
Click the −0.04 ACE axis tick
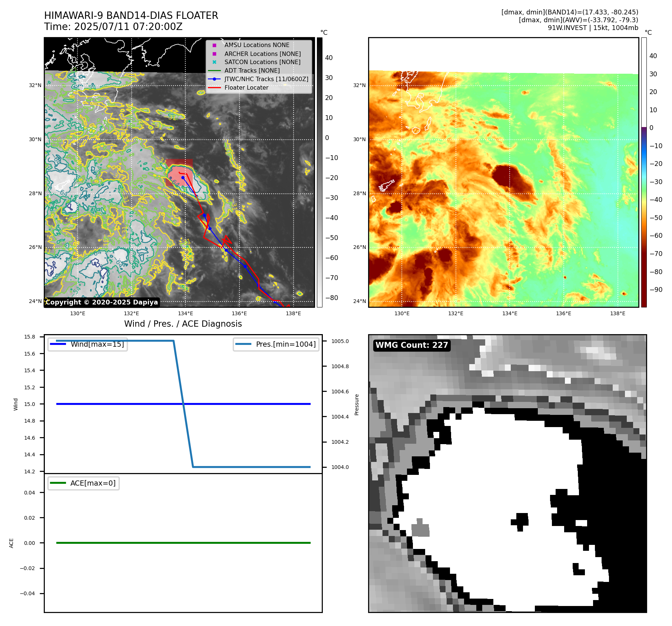tap(27, 593)
